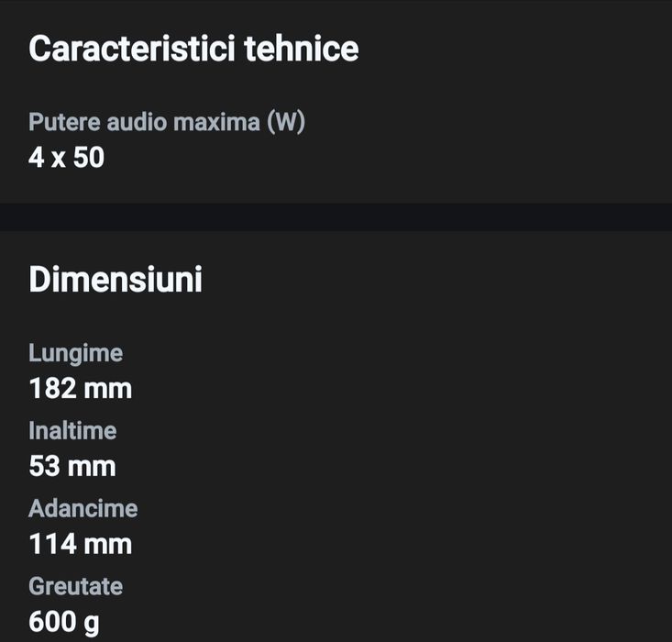Click the "182 mm" length value
The height and width of the screenshot is (642, 672).
tap(80, 389)
